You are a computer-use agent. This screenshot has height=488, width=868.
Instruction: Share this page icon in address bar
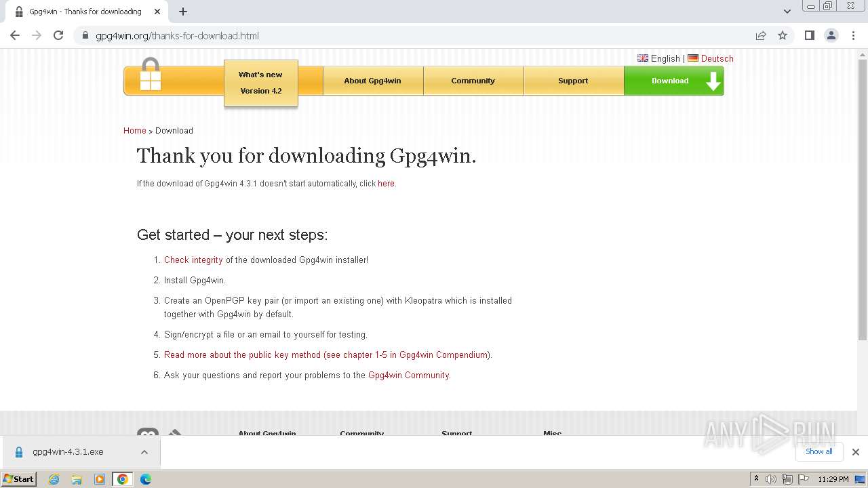click(x=761, y=36)
